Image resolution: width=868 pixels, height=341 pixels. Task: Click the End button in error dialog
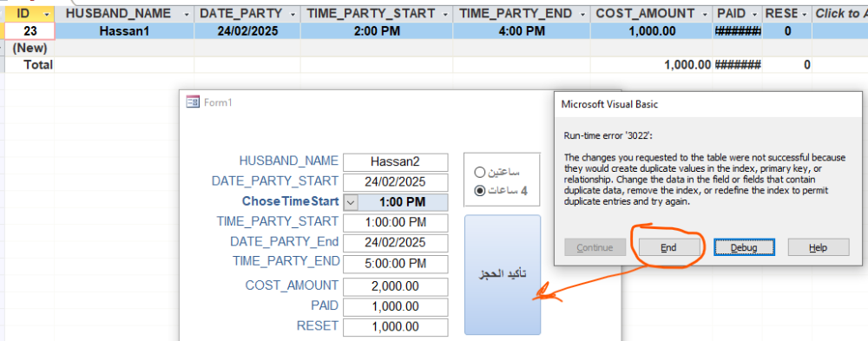click(668, 247)
